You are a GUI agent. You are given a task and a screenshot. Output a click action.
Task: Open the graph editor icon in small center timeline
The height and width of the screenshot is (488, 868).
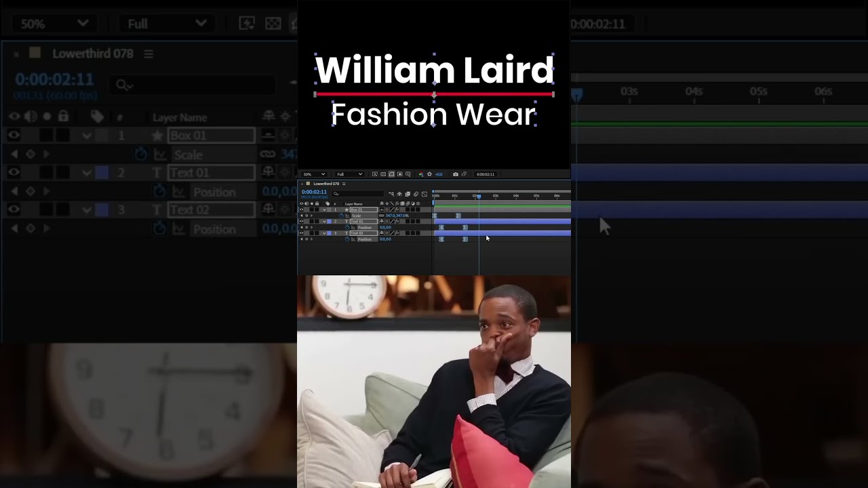pos(425,195)
